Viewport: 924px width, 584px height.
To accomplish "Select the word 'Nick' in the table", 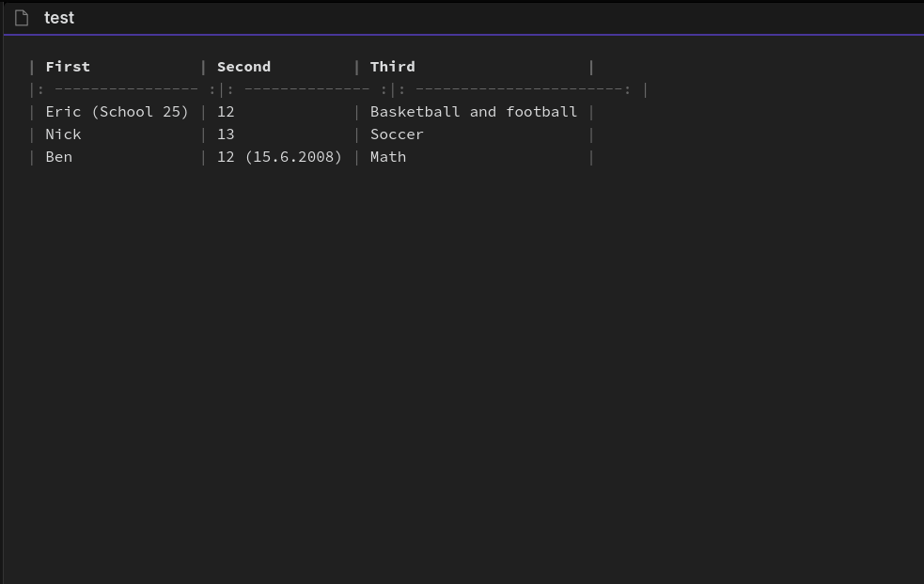I will click(63, 134).
